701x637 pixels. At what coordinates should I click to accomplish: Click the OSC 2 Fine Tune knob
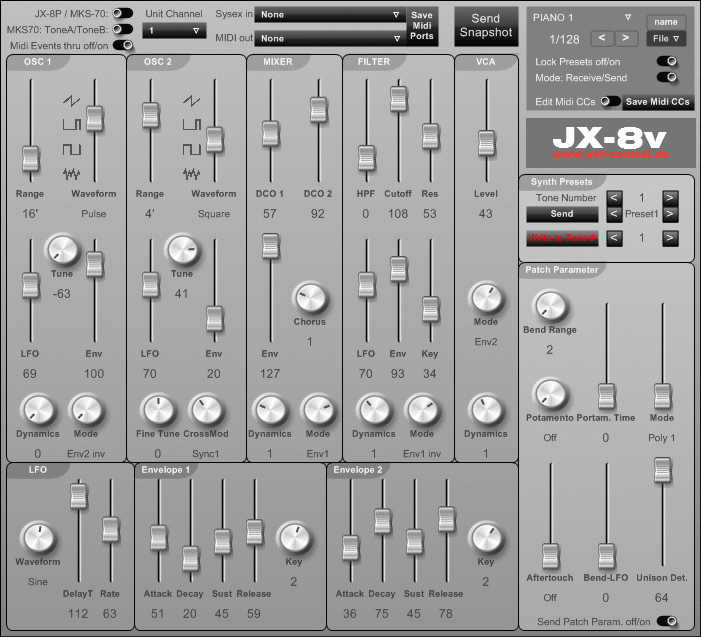158,410
